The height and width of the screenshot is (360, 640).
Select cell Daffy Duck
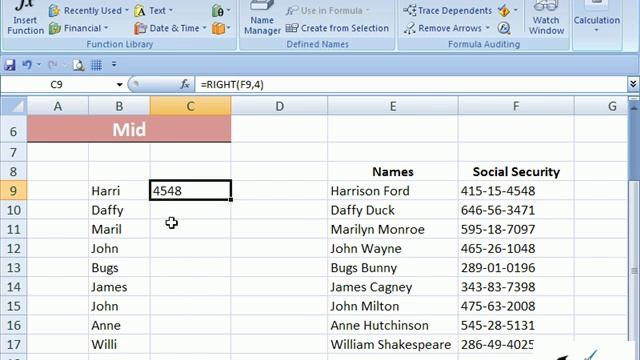tap(393, 210)
